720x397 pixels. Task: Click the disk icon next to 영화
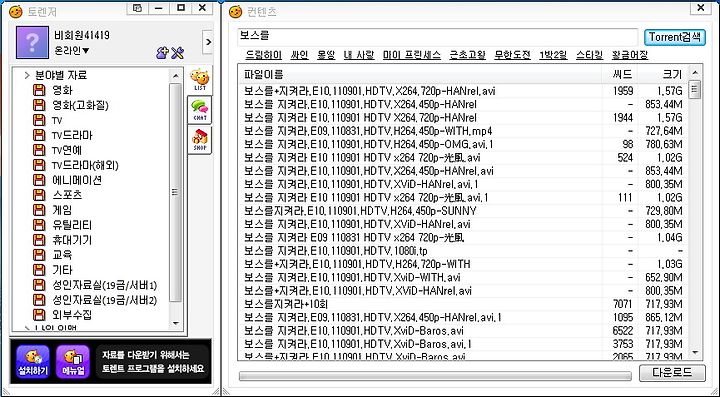click(39, 90)
